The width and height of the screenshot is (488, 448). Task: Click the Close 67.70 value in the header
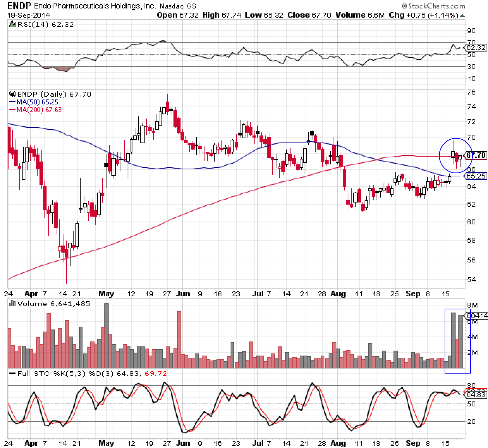[x=309, y=15]
